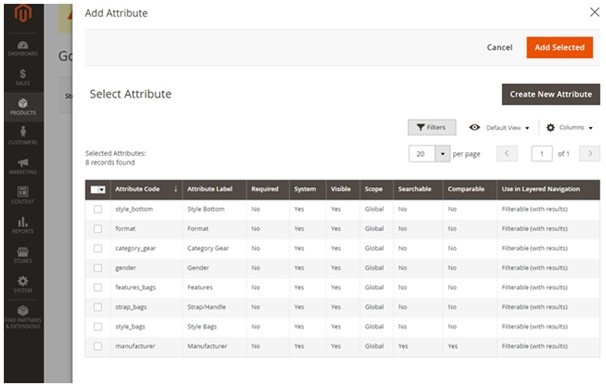Screen dimensions: 606x387
Task: Sort by Attribute Code arrow icon
Action: [175, 189]
